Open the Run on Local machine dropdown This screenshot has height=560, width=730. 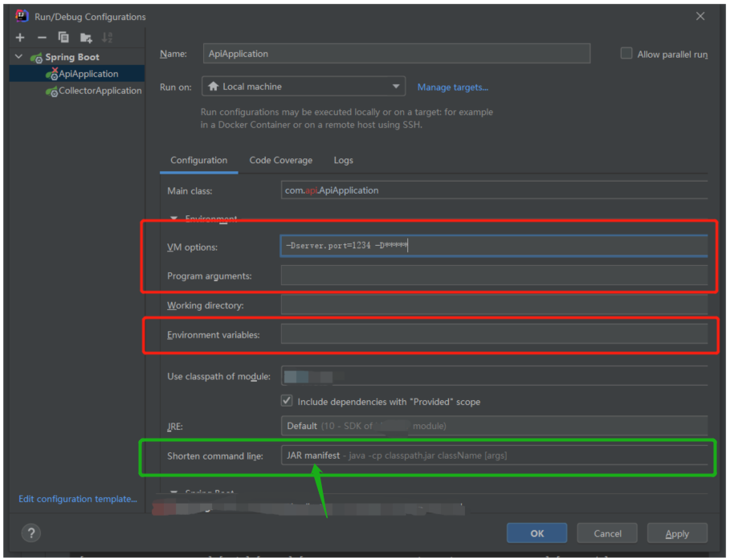pyautogui.click(x=304, y=86)
